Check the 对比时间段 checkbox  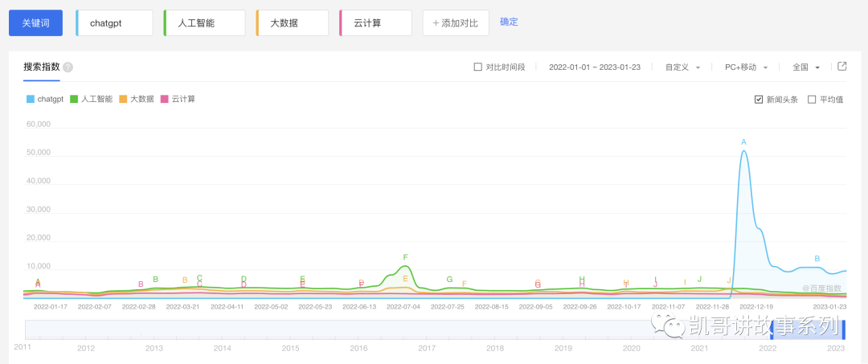tap(477, 67)
